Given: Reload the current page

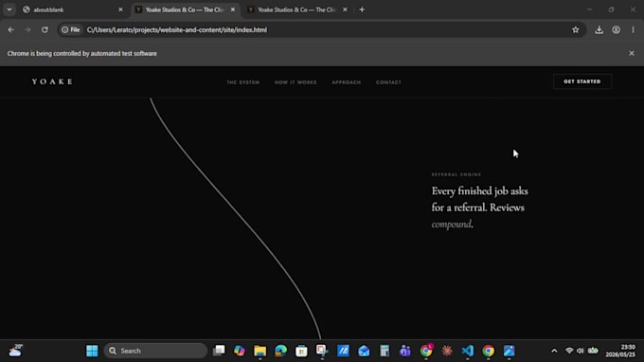Looking at the screenshot, I should tap(45, 29).
